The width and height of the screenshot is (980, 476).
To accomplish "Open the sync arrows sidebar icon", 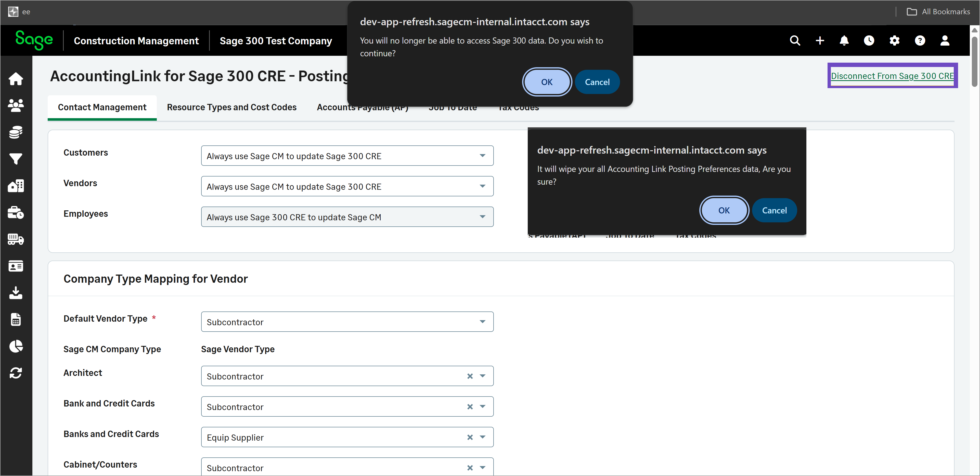I will click(16, 373).
